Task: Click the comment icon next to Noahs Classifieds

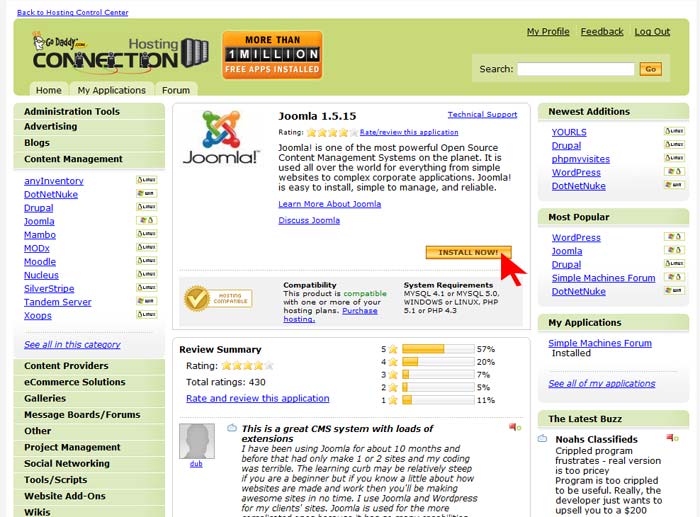Action: click(542, 438)
